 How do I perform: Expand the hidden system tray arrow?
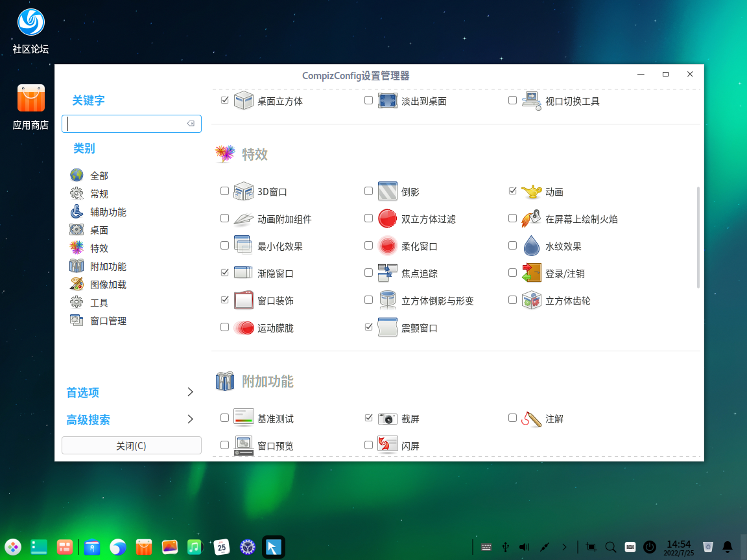(x=564, y=547)
